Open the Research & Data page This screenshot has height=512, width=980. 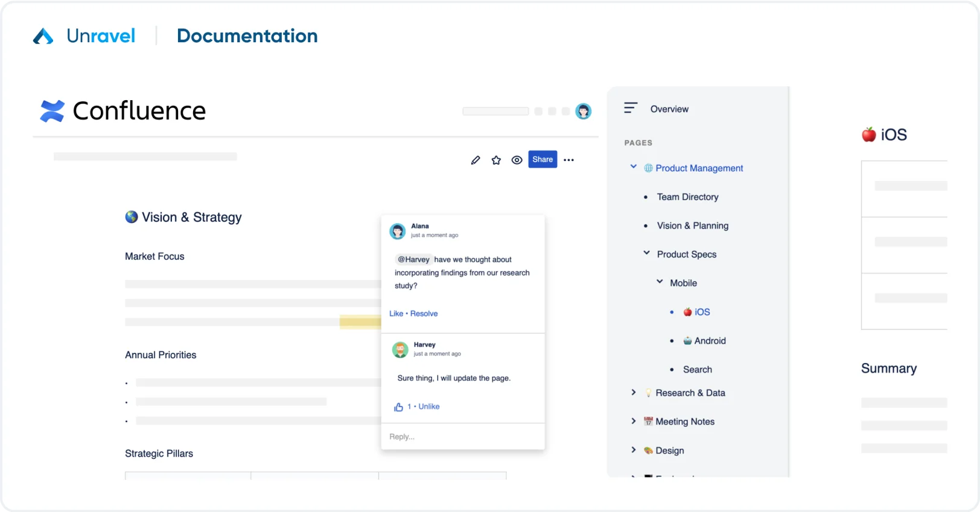click(x=690, y=393)
